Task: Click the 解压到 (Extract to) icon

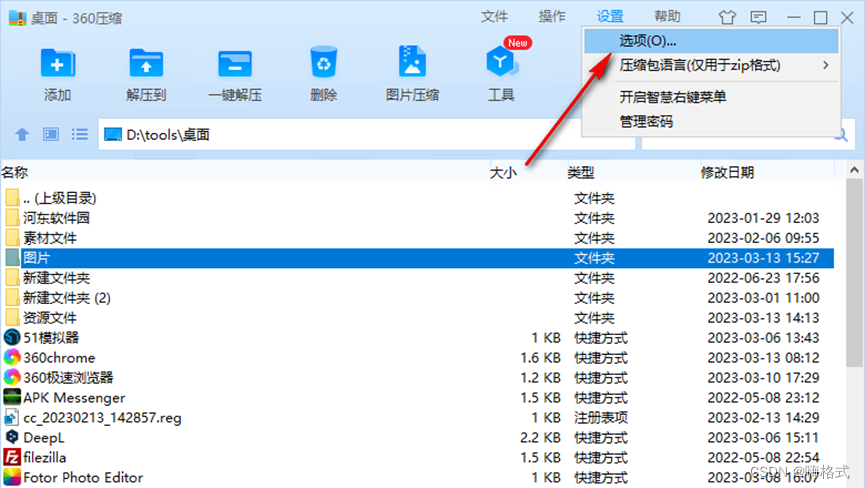Action: pos(146,63)
